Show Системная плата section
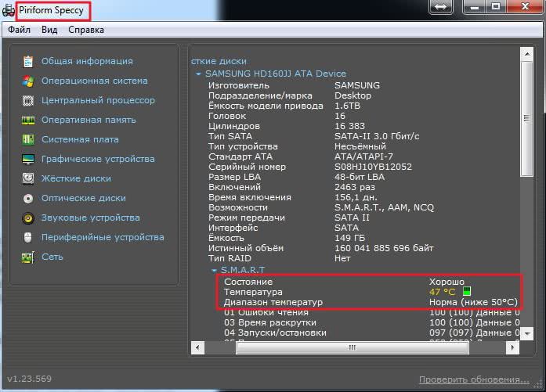This screenshot has width=546, height=392. [x=80, y=139]
